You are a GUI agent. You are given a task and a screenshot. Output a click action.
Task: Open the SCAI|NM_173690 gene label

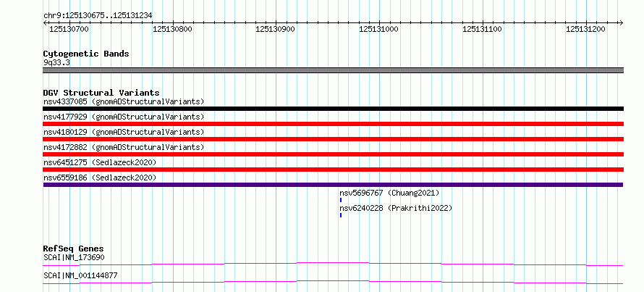point(74,258)
